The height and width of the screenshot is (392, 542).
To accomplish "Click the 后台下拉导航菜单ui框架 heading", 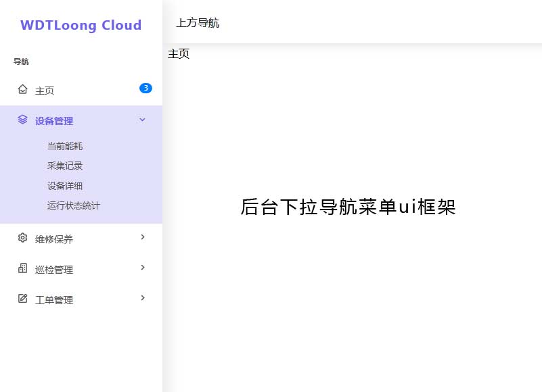I will (348, 207).
